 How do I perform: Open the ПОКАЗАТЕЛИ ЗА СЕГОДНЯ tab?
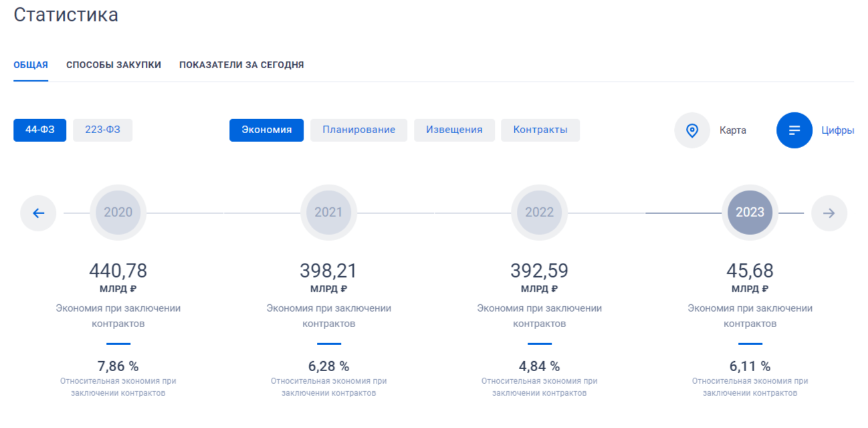tap(241, 65)
